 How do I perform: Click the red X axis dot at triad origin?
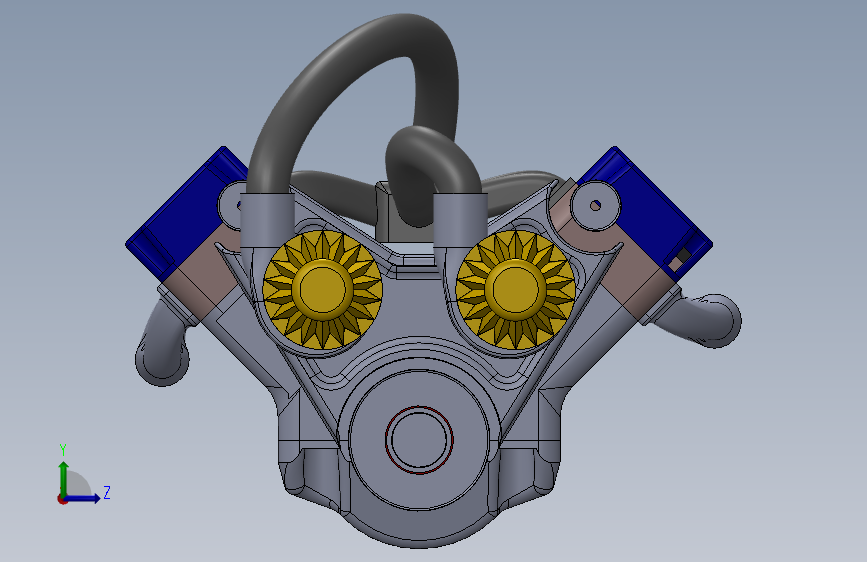(62, 499)
